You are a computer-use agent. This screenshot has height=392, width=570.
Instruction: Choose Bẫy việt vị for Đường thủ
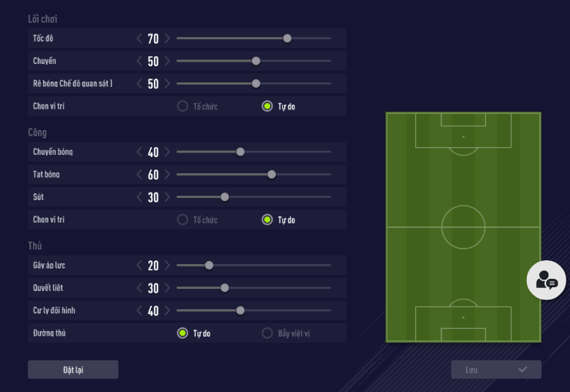click(267, 333)
